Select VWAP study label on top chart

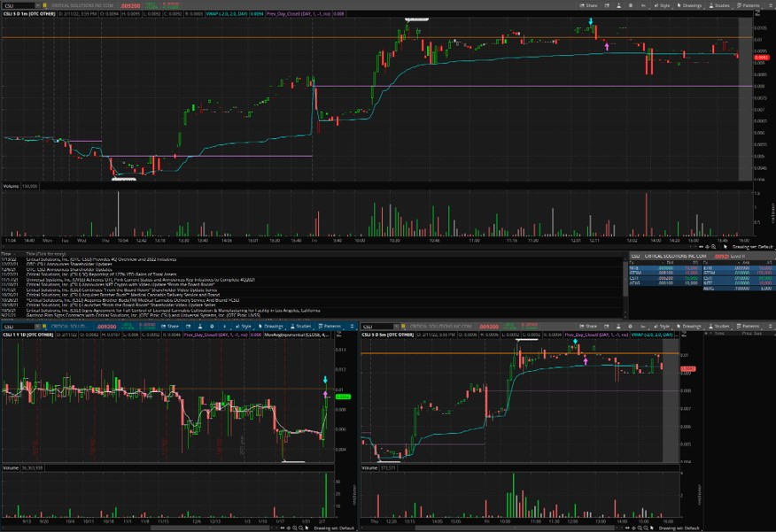[x=227, y=14]
